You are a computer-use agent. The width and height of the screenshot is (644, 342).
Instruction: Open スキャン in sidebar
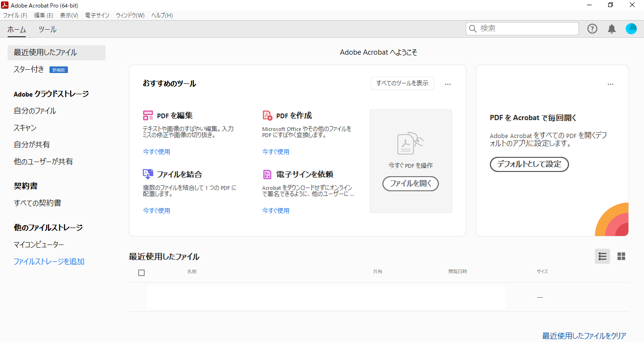click(x=25, y=128)
